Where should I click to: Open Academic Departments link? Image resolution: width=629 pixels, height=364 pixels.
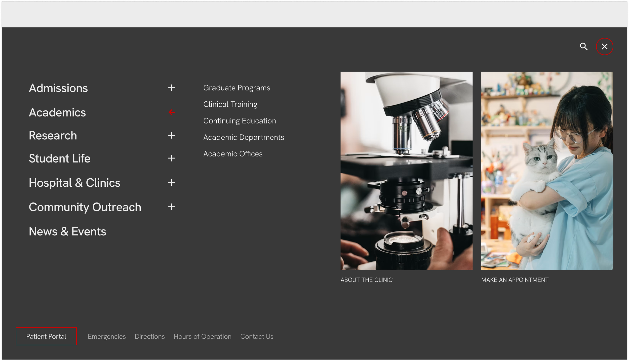pyautogui.click(x=244, y=137)
